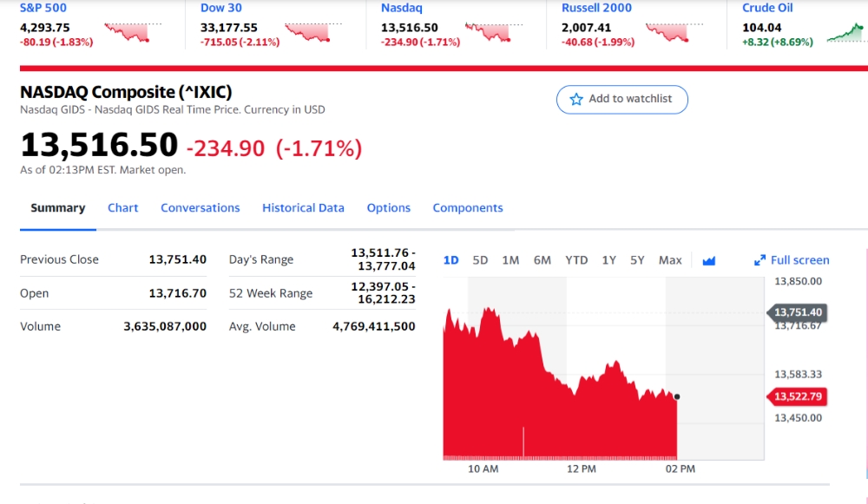The width and height of the screenshot is (868, 504).
Task: Open the Nasdaq mini sparkline chart
Action: point(494,33)
